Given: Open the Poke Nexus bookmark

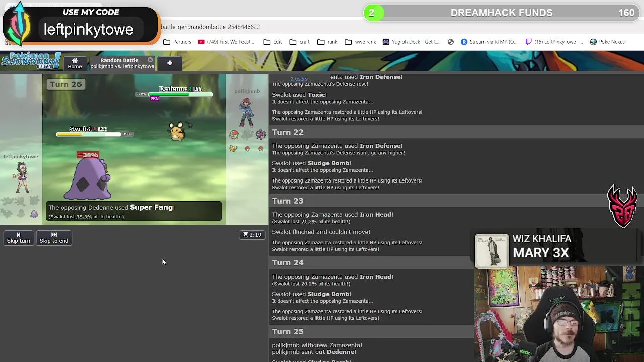Looking at the screenshot, I should click(x=607, y=42).
